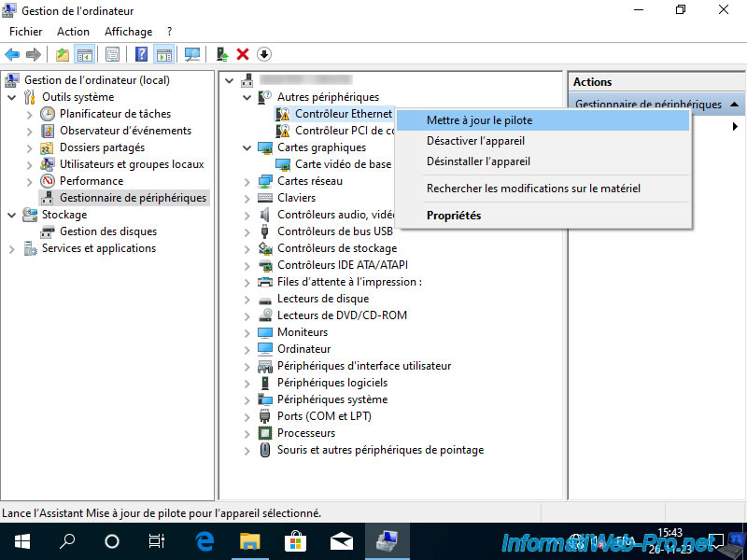
Task: Open the blue Help question-mark icon
Action: pyautogui.click(x=142, y=54)
